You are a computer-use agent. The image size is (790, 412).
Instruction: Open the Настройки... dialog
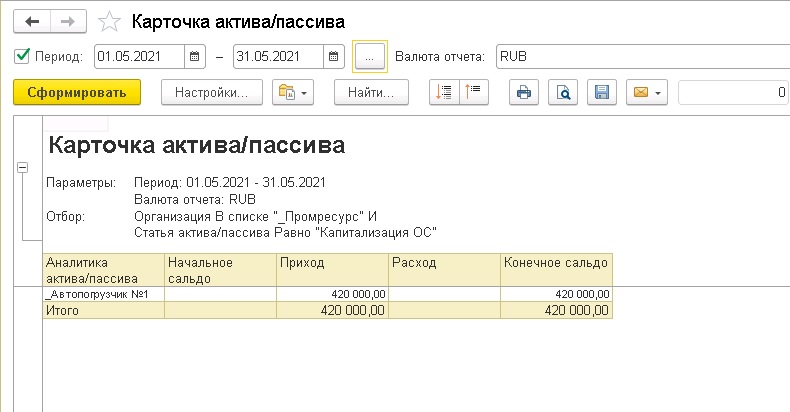tap(212, 92)
